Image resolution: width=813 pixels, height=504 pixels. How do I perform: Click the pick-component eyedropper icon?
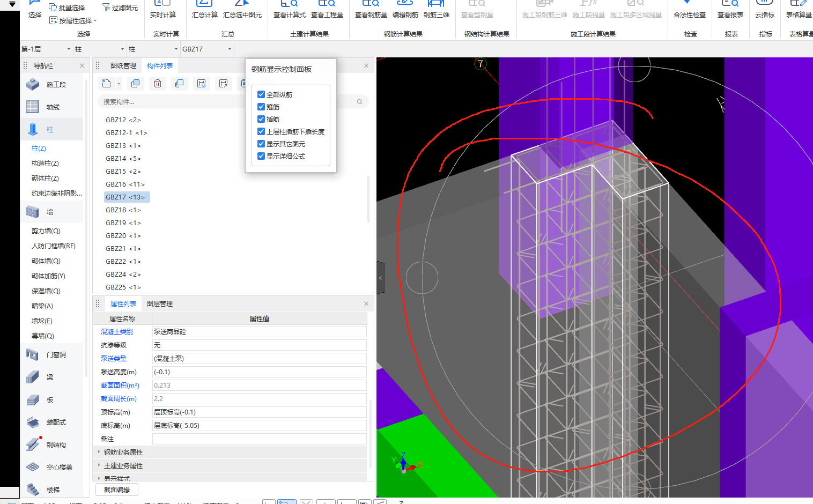pyautogui.click(x=224, y=83)
